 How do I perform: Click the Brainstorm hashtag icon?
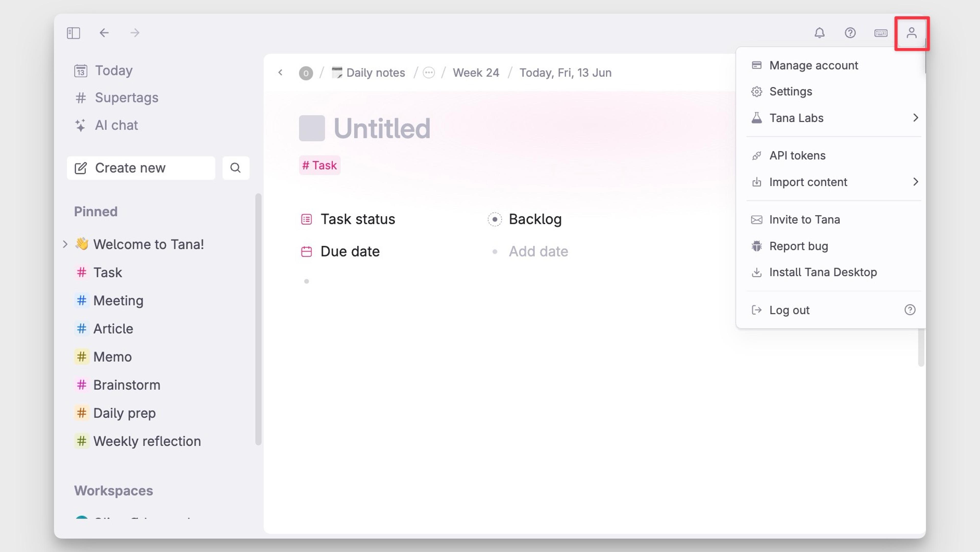pyautogui.click(x=81, y=385)
